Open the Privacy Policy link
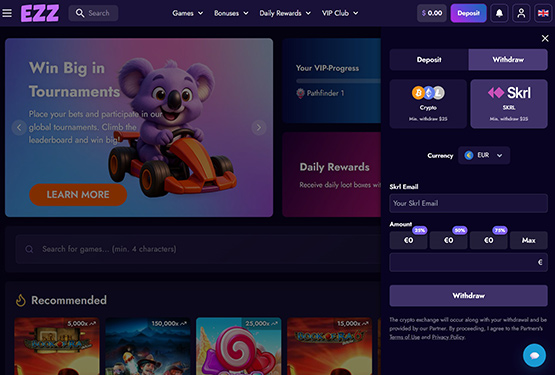 [448, 337]
